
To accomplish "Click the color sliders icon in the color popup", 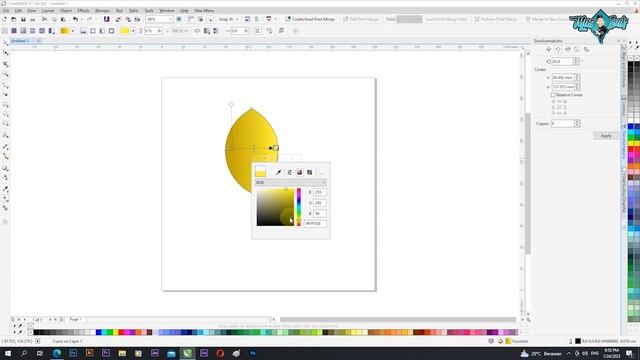I will point(289,172).
